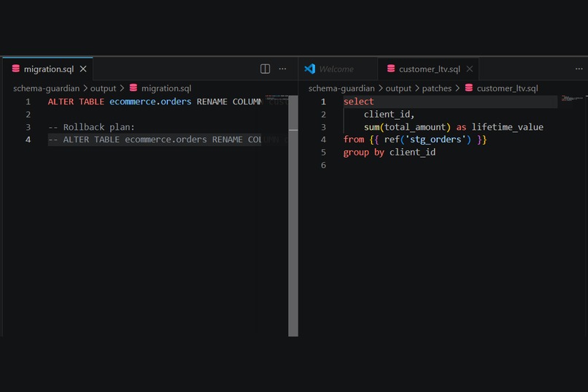Click the minimap in the left editor
The image size is (588, 392).
tap(276, 99)
